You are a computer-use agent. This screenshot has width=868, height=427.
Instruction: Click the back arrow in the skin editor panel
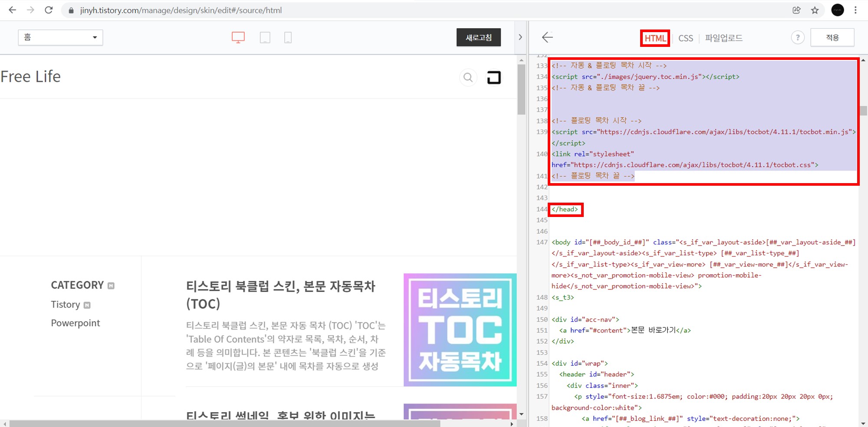click(x=548, y=37)
